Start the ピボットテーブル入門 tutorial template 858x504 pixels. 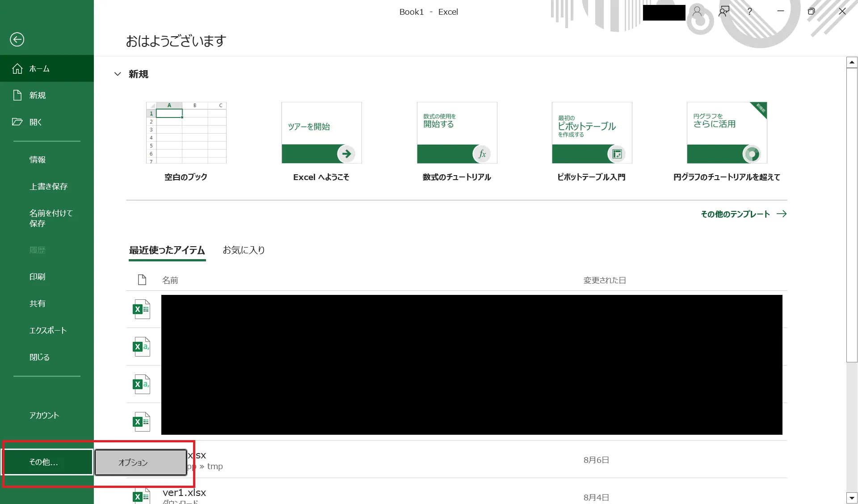(591, 133)
